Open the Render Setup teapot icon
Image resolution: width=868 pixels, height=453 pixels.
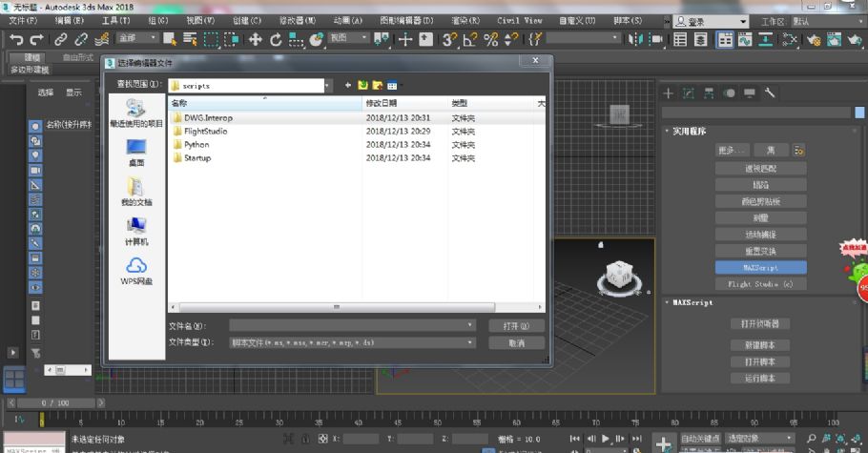814,39
